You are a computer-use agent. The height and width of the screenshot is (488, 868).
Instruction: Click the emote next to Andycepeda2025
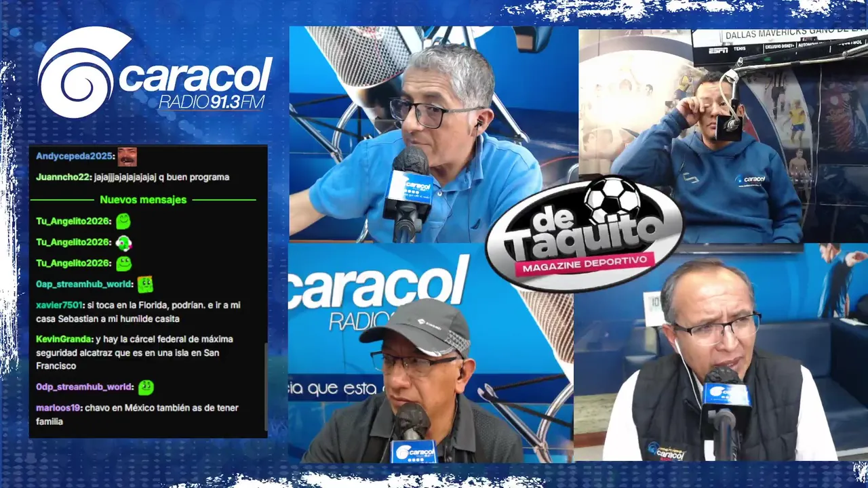pyautogui.click(x=127, y=157)
